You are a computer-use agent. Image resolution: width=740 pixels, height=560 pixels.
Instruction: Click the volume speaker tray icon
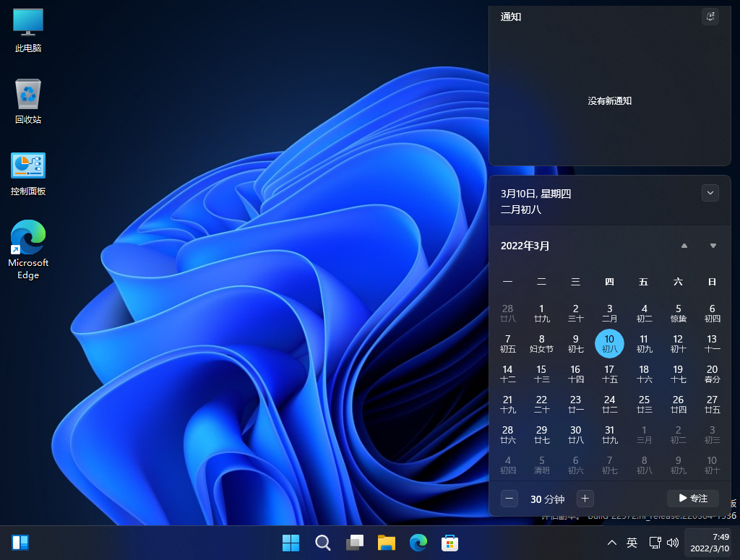pyautogui.click(x=673, y=542)
